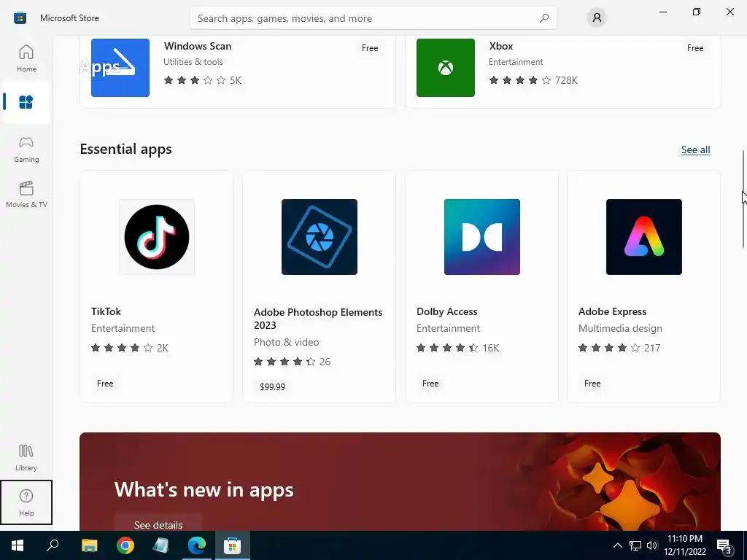Click the volume speaker tray icon
The image size is (747, 560).
(652, 545)
